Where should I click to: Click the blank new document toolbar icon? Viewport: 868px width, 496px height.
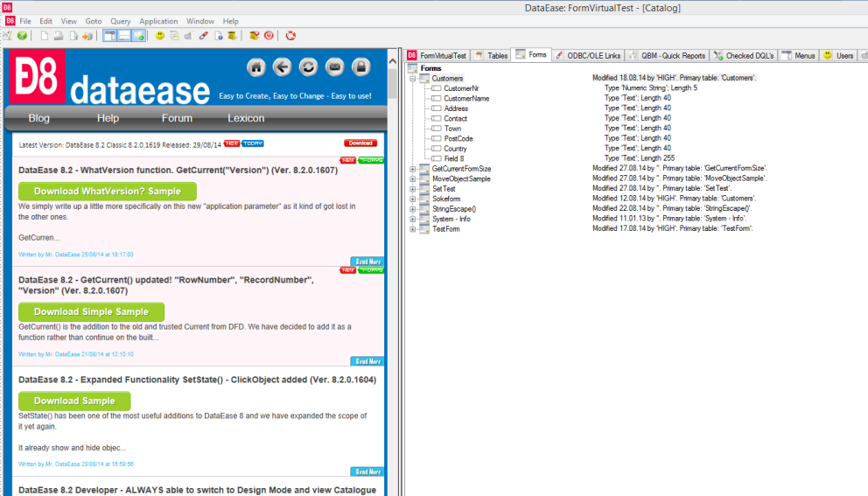(x=45, y=35)
